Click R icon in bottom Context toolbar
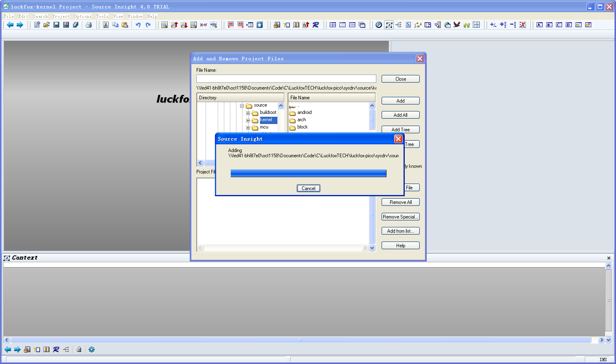Screen dimensions: 616x364 (x=56, y=349)
